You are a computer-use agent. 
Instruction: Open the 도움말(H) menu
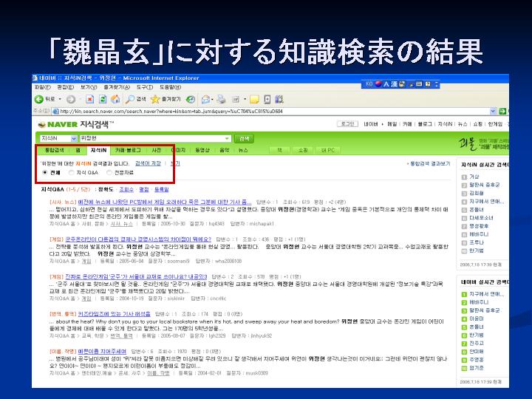click(171, 87)
